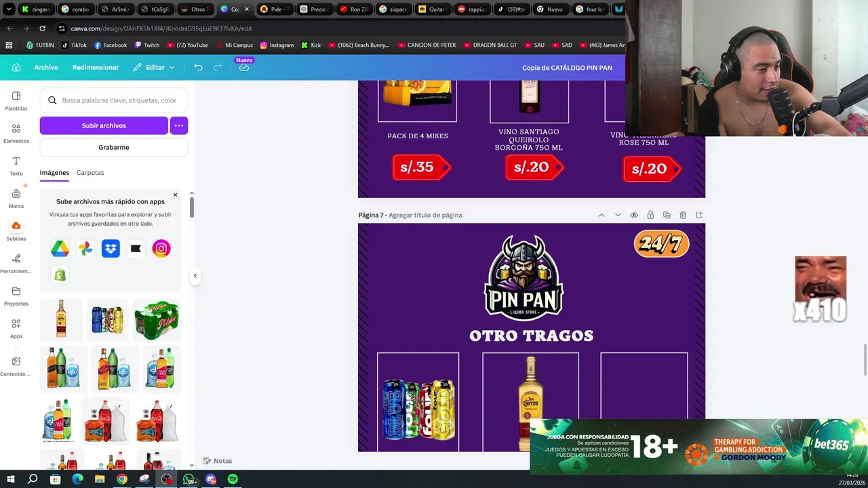Image resolution: width=868 pixels, height=488 pixels.
Task: Open more upload options button
Action: (x=179, y=125)
